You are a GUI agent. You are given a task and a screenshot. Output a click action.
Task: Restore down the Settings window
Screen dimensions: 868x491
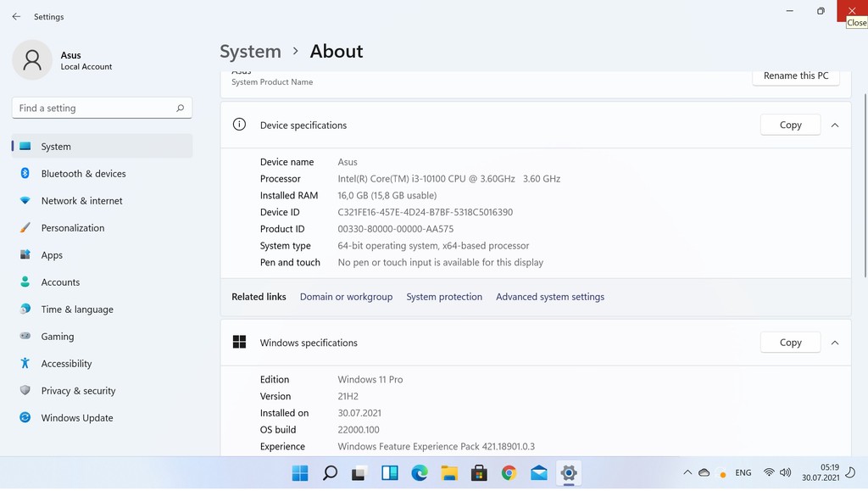pos(821,10)
